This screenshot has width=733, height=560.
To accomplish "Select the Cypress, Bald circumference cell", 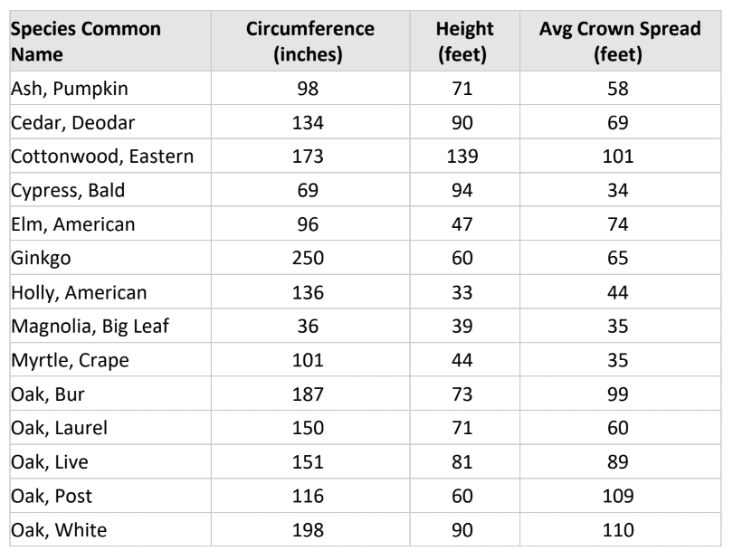I will coord(310,191).
